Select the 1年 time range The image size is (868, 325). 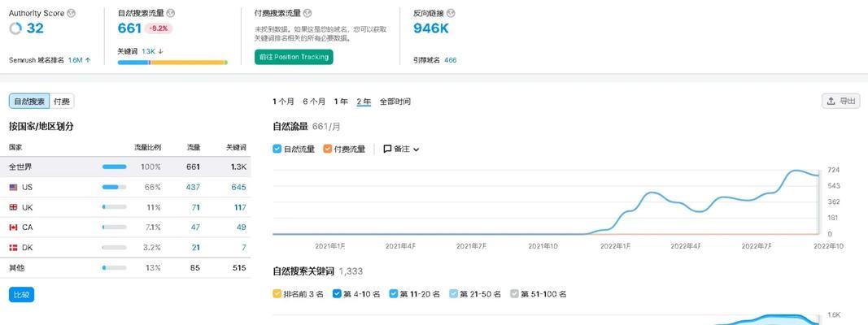(x=341, y=102)
